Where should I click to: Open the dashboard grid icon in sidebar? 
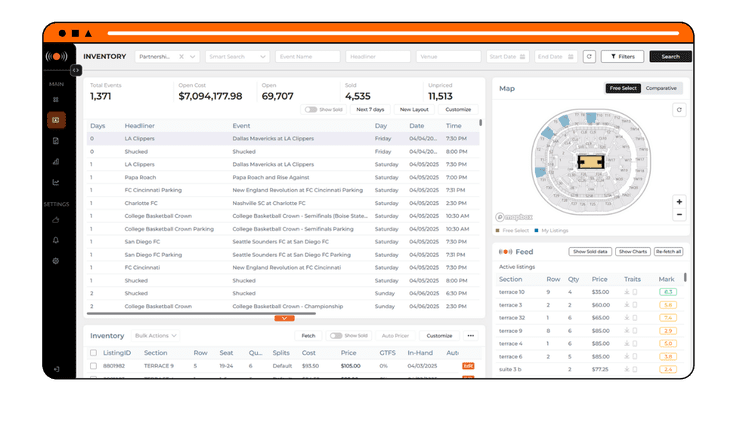coord(56,100)
